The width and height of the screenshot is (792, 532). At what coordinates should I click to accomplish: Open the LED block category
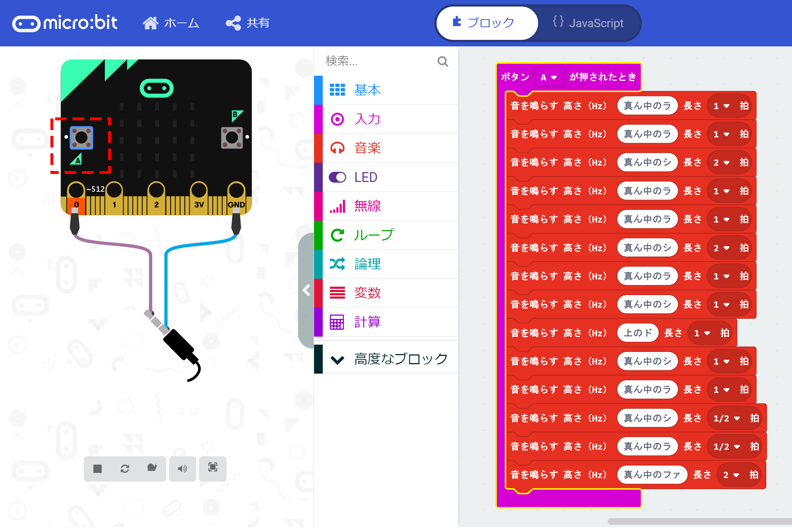(366, 177)
